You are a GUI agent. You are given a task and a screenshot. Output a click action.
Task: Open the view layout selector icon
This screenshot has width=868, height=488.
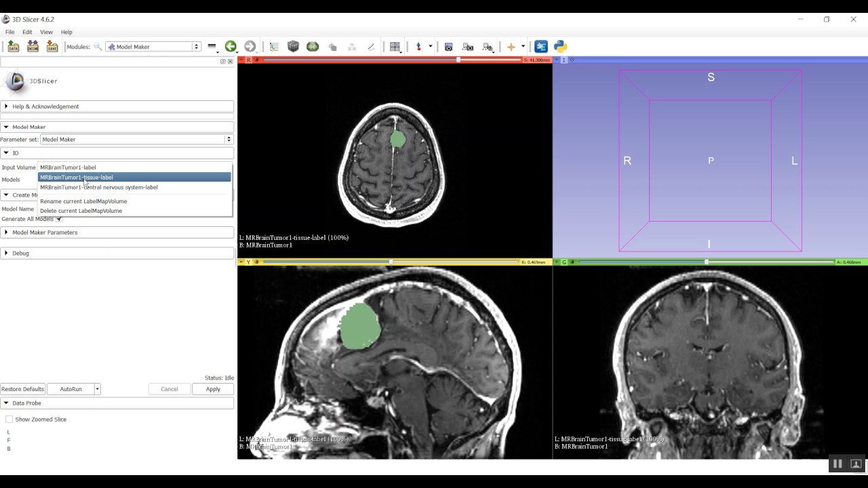[395, 47]
